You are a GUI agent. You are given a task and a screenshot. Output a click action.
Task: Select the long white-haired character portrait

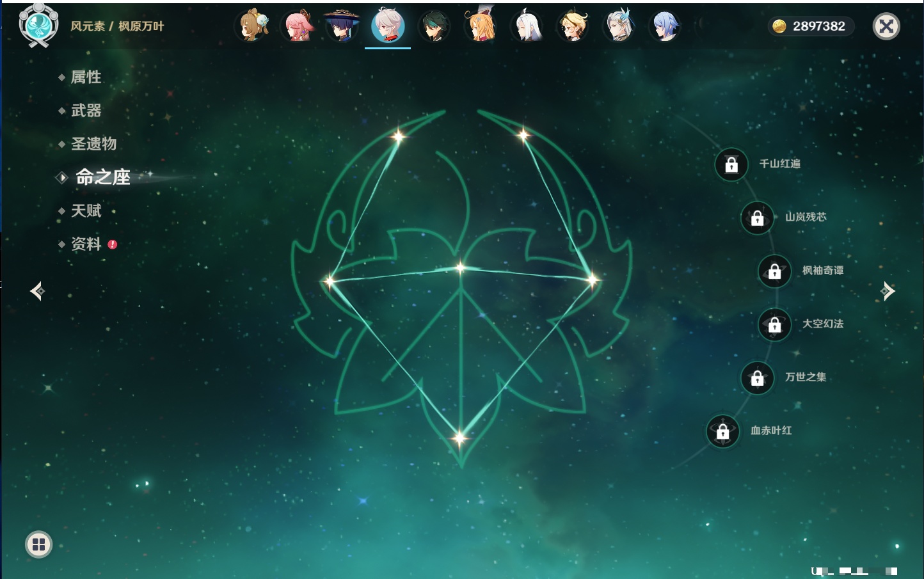point(527,26)
